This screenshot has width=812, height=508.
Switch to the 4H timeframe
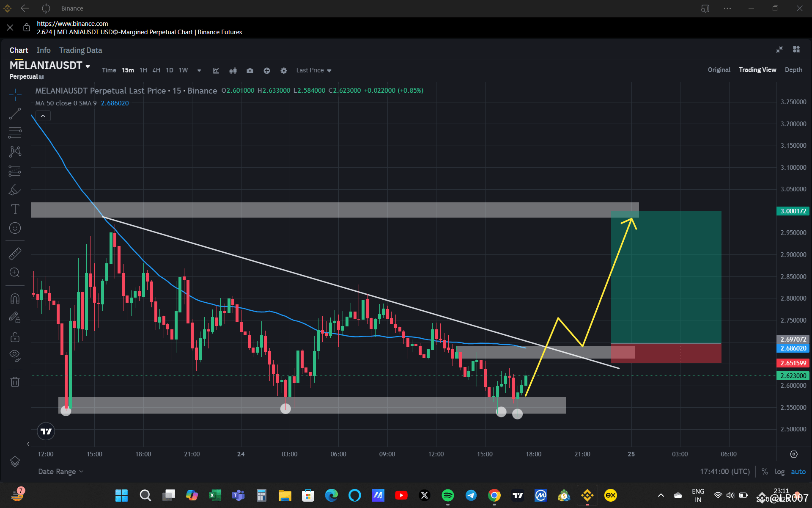tap(156, 70)
